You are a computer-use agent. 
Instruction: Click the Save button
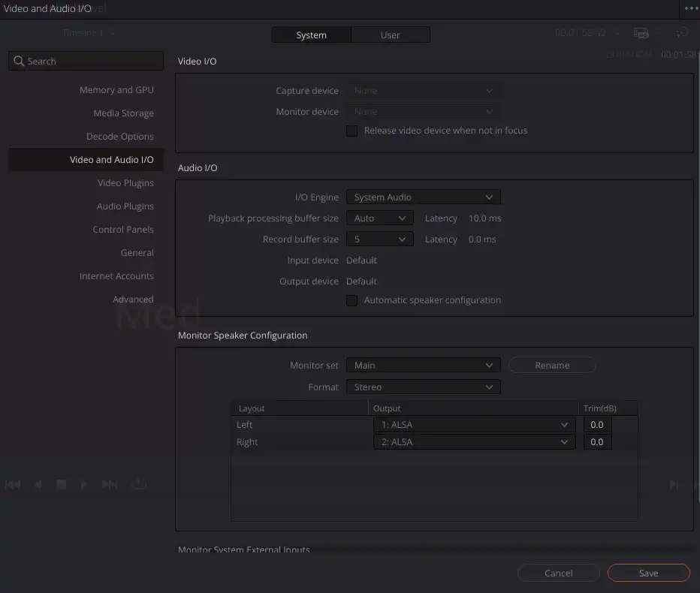649,573
